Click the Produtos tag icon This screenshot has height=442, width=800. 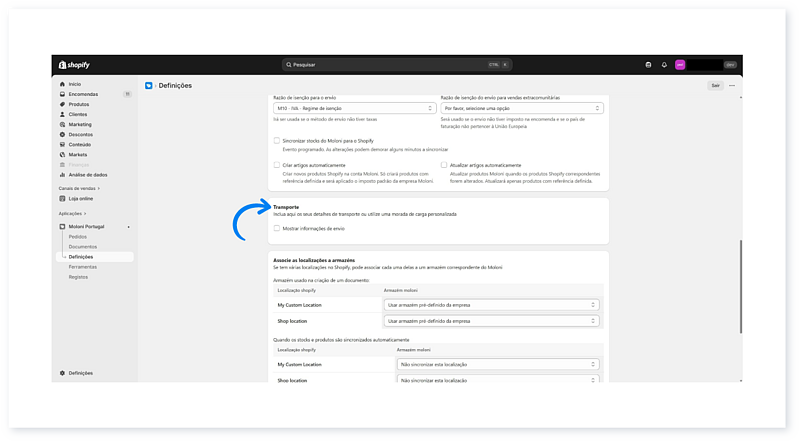coord(62,104)
